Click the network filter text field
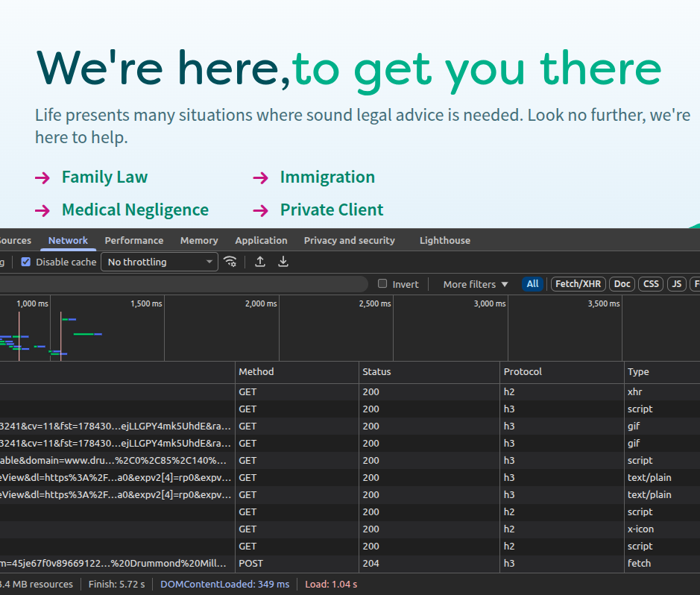 [183, 284]
